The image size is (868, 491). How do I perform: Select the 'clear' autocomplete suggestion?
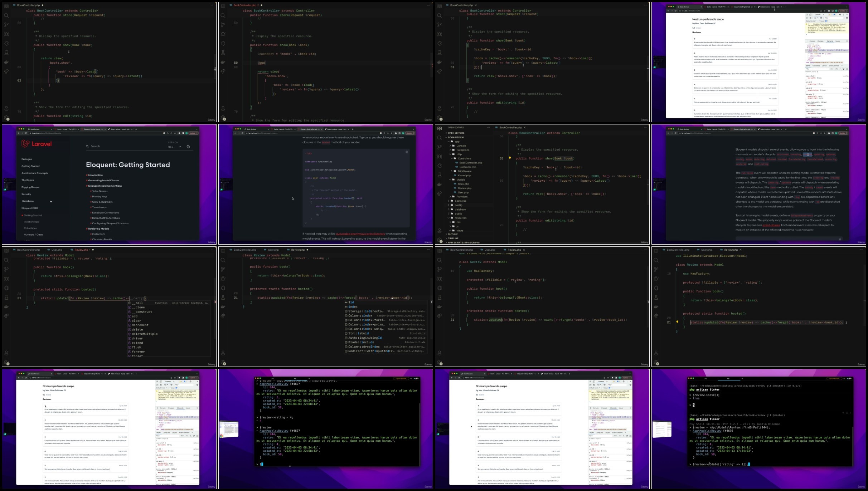pyautogui.click(x=136, y=321)
